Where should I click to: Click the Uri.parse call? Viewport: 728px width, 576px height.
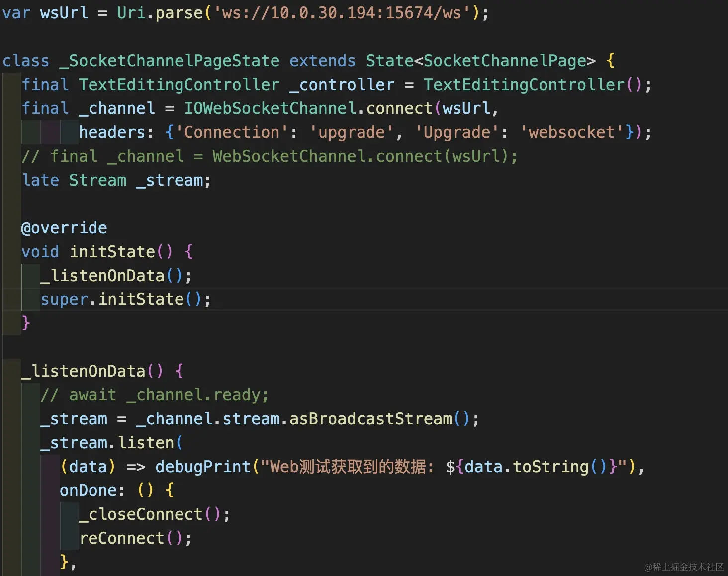click(x=160, y=13)
